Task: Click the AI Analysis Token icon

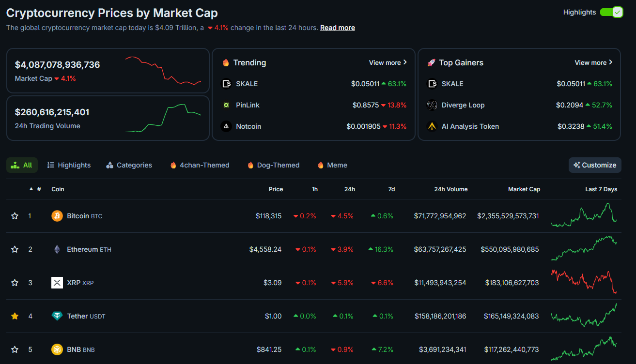Action: [432, 126]
